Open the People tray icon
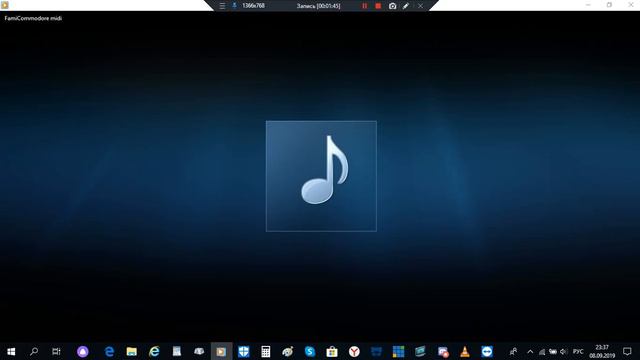This screenshot has height=360, width=640. (x=513, y=351)
